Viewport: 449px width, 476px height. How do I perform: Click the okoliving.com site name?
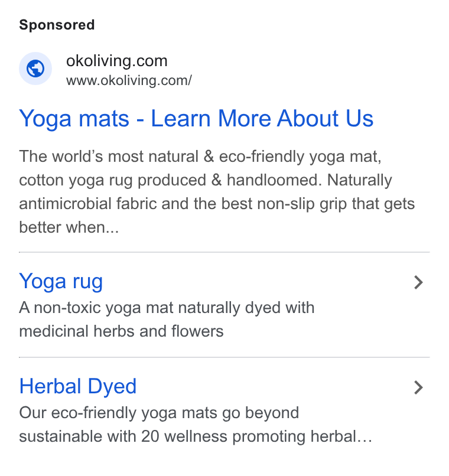pyautogui.click(x=117, y=61)
